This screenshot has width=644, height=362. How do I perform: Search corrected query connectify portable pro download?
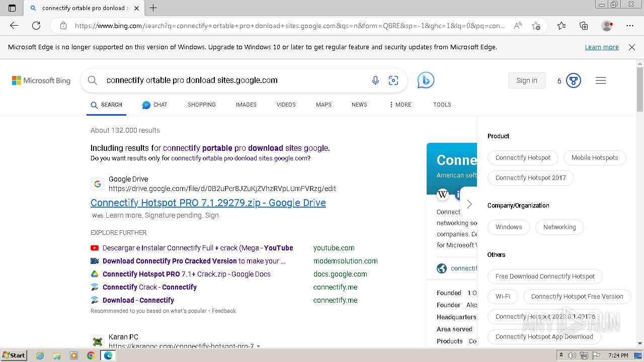click(x=246, y=148)
